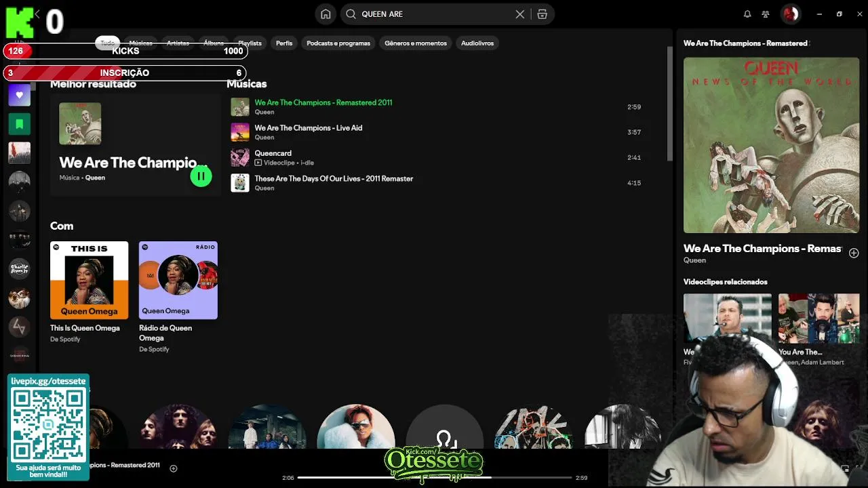The height and width of the screenshot is (488, 868).
Task: Open Queen link in best result card
Action: (95, 178)
